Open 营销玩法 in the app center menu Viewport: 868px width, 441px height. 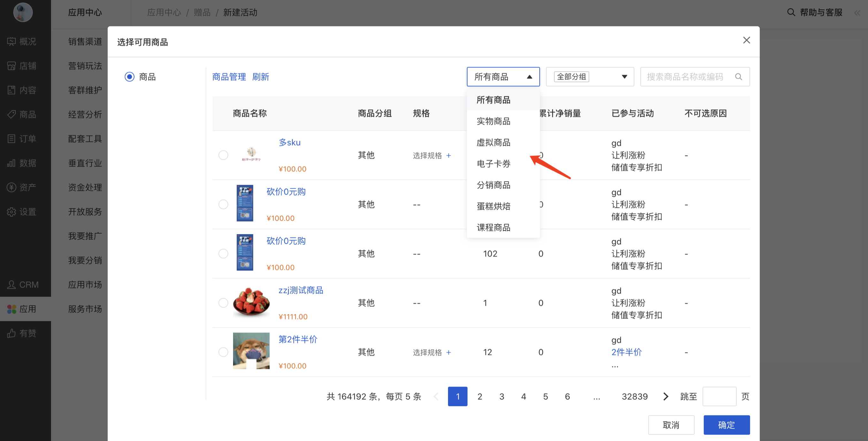pyautogui.click(x=85, y=66)
